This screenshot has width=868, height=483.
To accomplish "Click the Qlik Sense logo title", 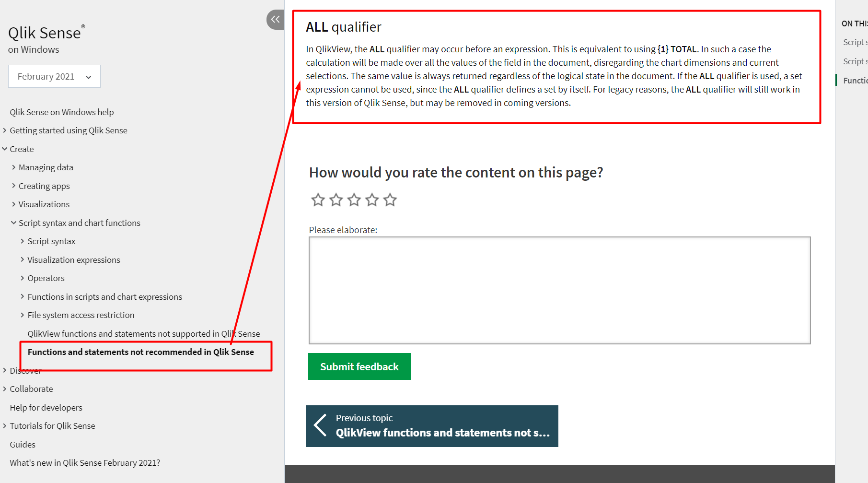I will [46, 33].
